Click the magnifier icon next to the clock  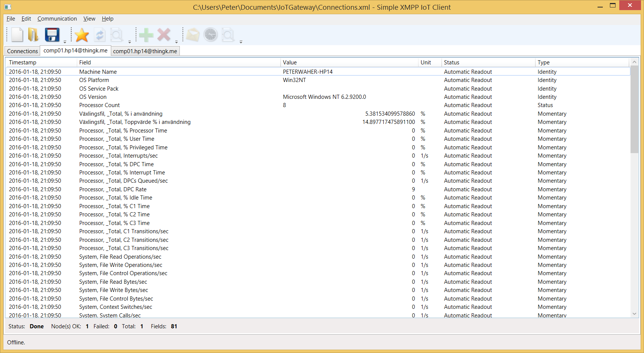(x=228, y=35)
